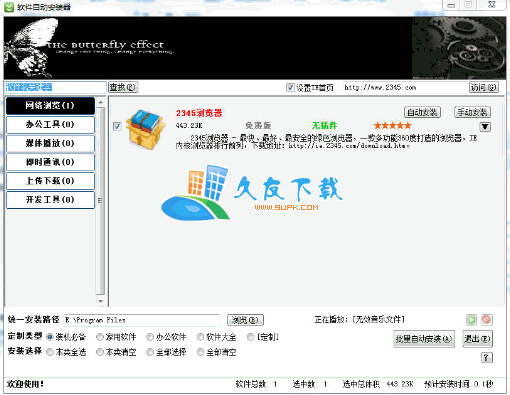Minimize the installer window

451,5
